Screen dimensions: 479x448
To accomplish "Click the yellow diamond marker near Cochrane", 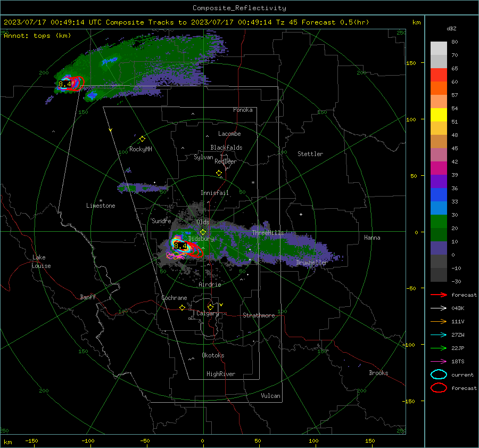I will pyautogui.click(x=182, y=307).
